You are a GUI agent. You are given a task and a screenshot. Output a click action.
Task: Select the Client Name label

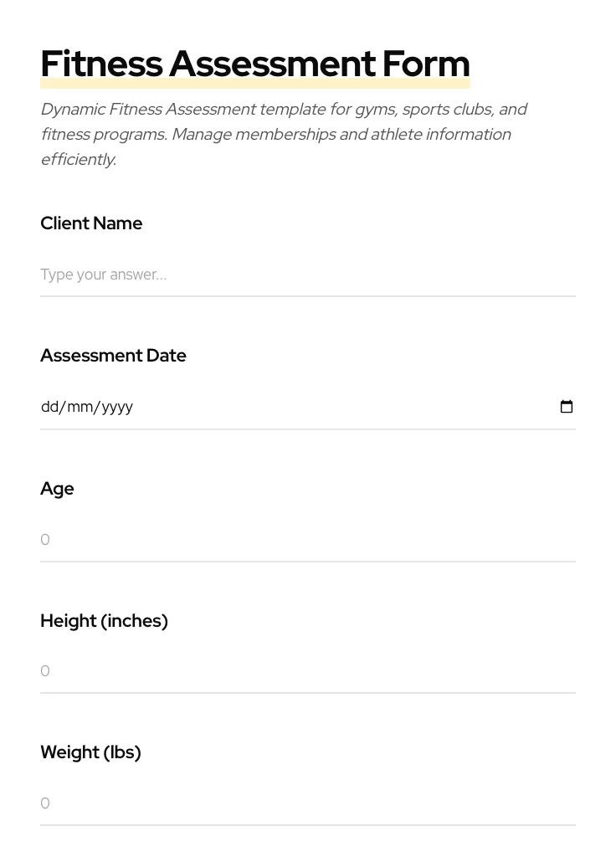(x=91, y=223)
